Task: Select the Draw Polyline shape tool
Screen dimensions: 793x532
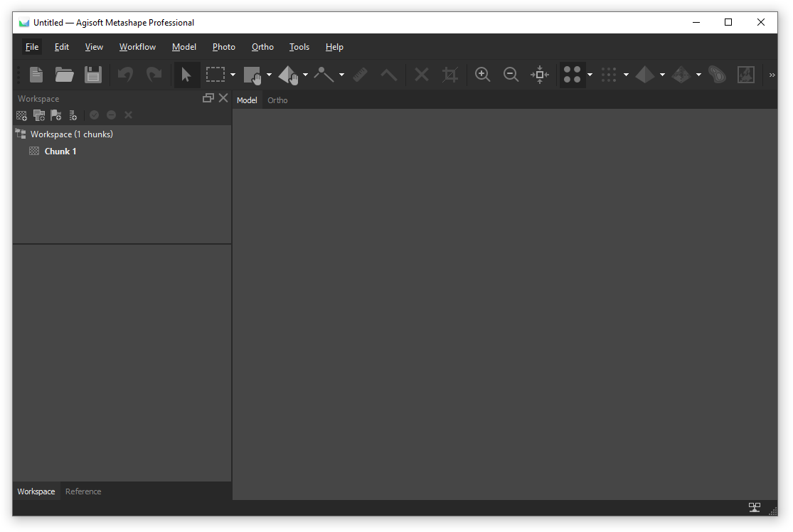Action: (324, 75)
